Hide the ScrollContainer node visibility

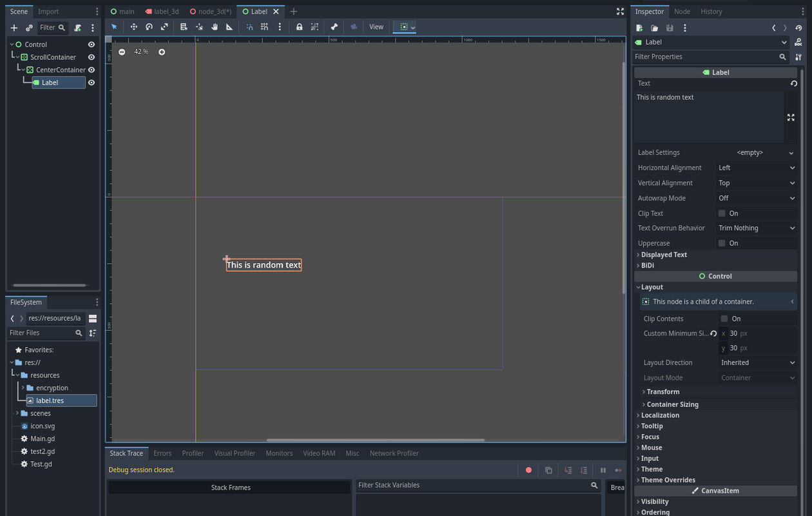pyautogui.click(x=92, y=57)
